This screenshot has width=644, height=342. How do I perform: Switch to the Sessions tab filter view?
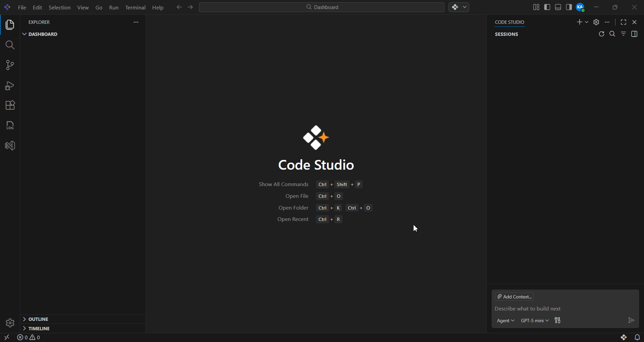click(x=624, y=34)
